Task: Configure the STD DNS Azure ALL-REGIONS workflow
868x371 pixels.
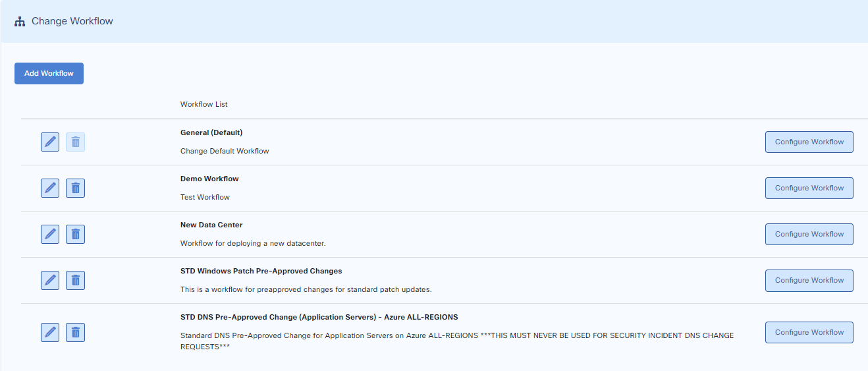Action: (x=809, y=332)
